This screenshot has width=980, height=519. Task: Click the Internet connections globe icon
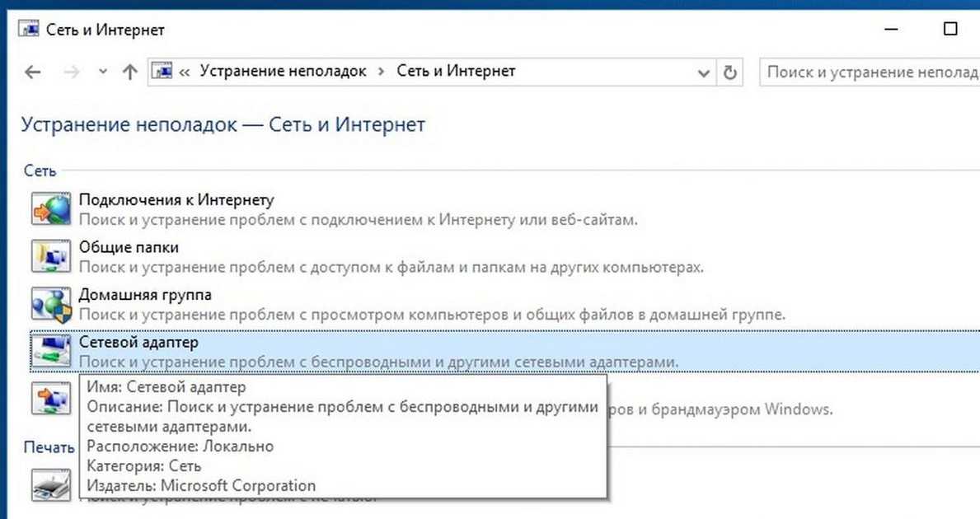(51, 208)
